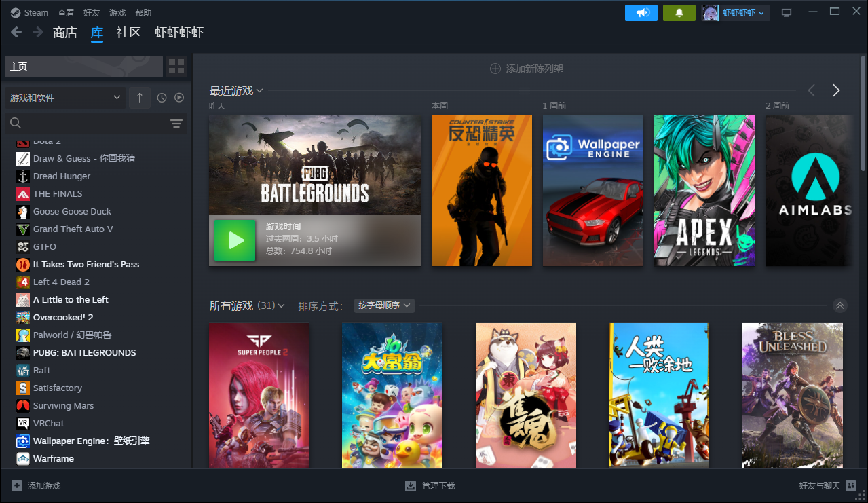The width and height of the screenshot is (868, 503).
Task: Click the Raft game icon
Action: [x=23, y=370]
